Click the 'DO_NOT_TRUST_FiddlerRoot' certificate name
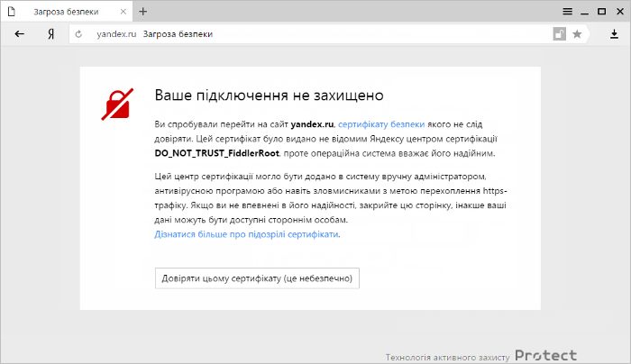 pos(217,153)
